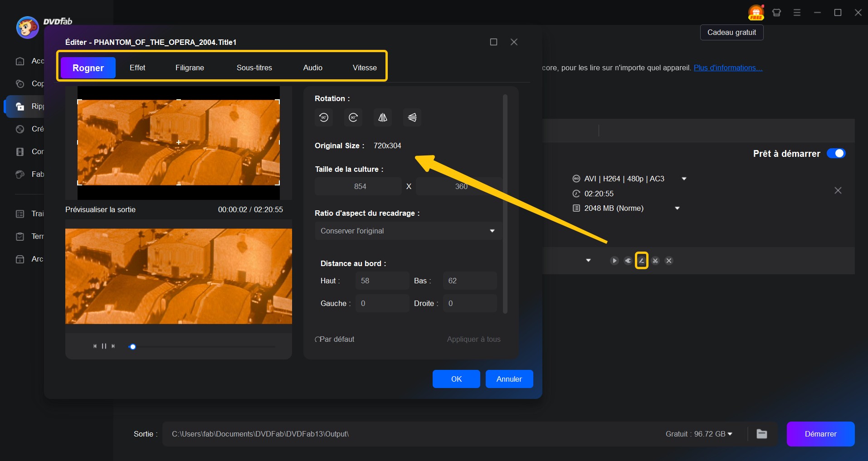Skip to next frame in preview

[x=113, y=346]
